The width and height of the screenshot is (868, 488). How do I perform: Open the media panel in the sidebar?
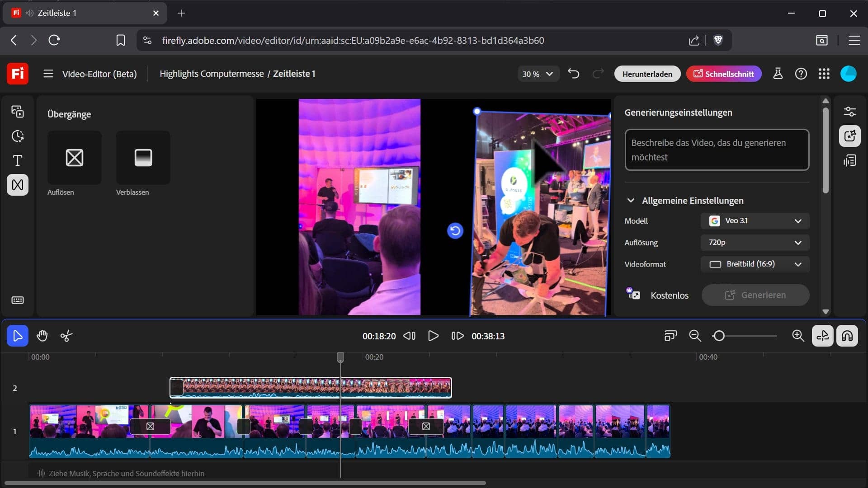pyautogui.click(x=18, y=112)
